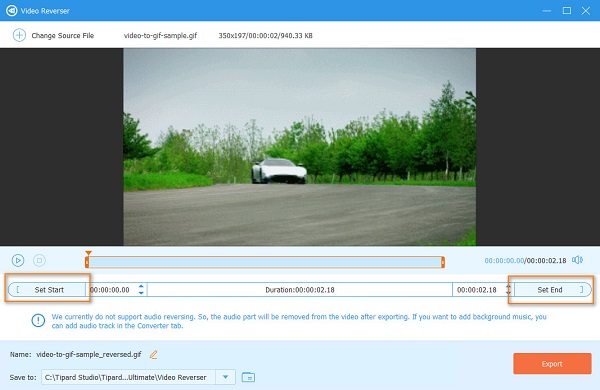Click the info warning icon

click(38, 320)
